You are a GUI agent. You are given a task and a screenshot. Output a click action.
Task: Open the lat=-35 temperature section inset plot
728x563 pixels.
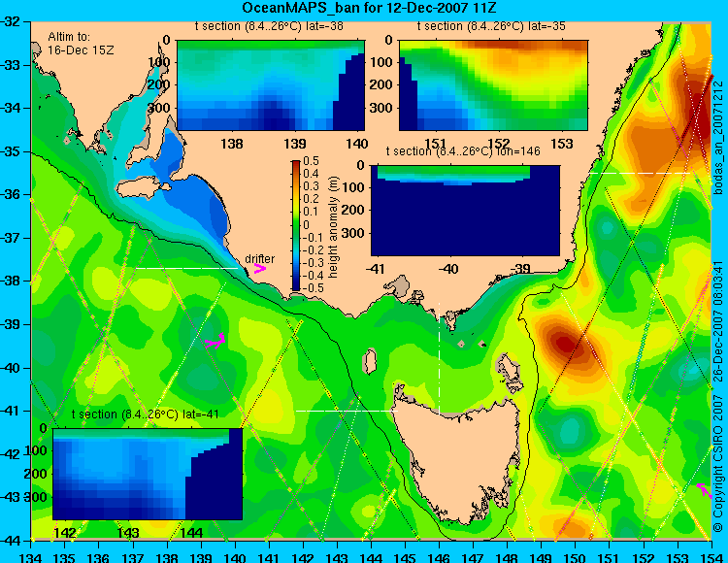coord(493,85)
